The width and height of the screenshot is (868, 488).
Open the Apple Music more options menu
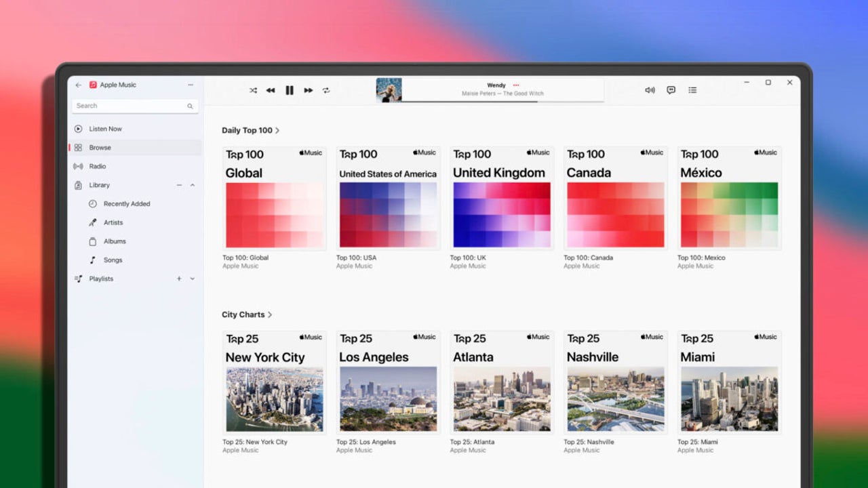(191, 85)
